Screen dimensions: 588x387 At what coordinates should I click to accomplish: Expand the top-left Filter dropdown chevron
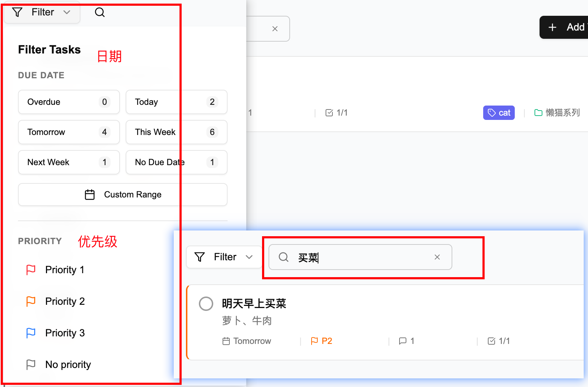(67, 12)
